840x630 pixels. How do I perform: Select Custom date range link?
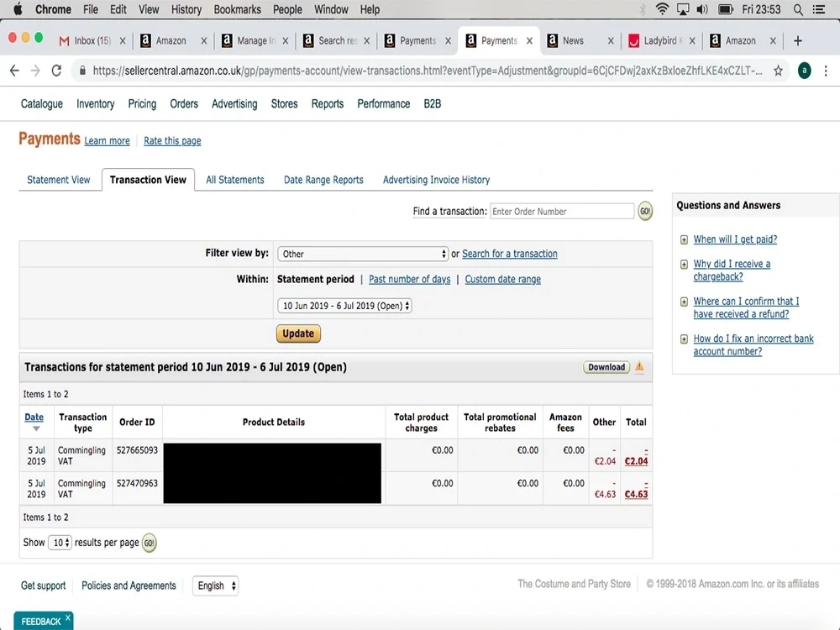click(x=502, y=279)
